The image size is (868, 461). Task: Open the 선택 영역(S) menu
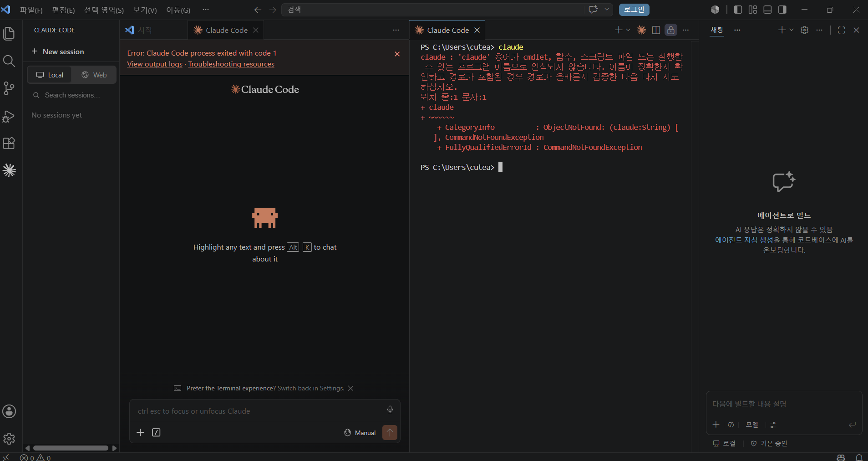[104, 10]
